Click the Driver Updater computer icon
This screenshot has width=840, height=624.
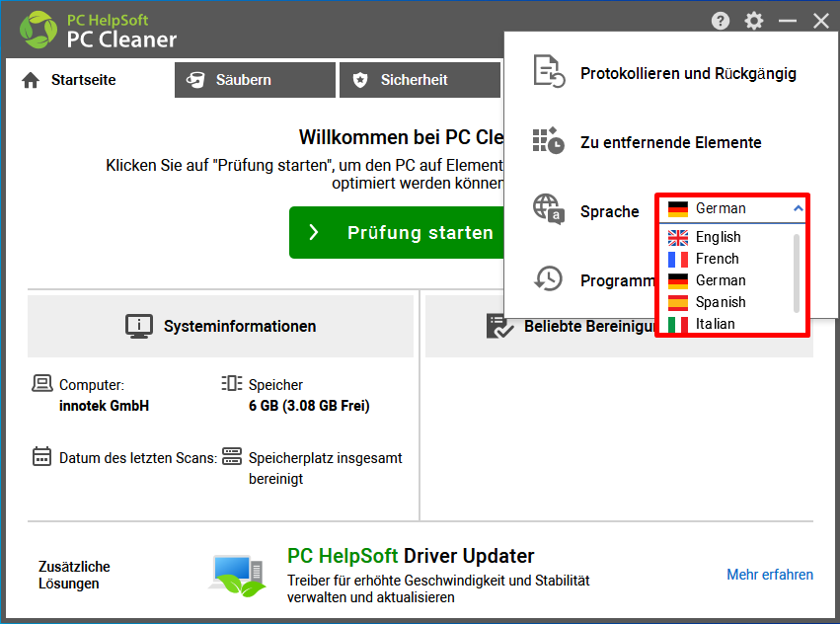[x=237, y=576]
